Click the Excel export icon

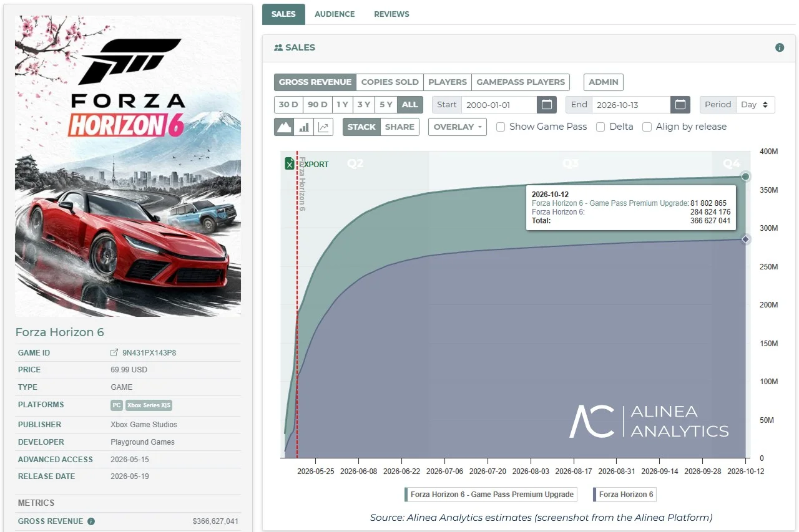(290, 163)
